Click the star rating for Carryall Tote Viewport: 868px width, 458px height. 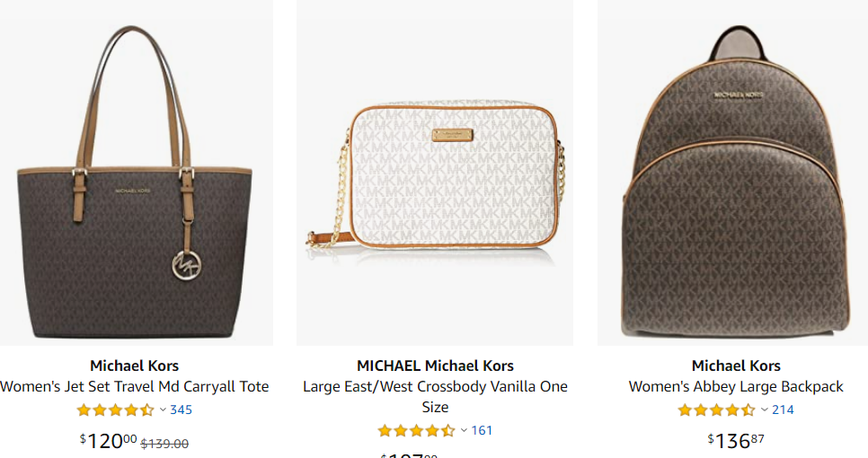pos(115,410)
